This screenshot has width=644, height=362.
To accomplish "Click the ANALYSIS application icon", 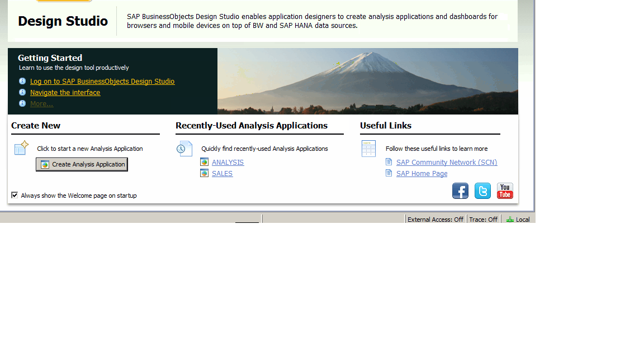I will [x=204, y=162].
